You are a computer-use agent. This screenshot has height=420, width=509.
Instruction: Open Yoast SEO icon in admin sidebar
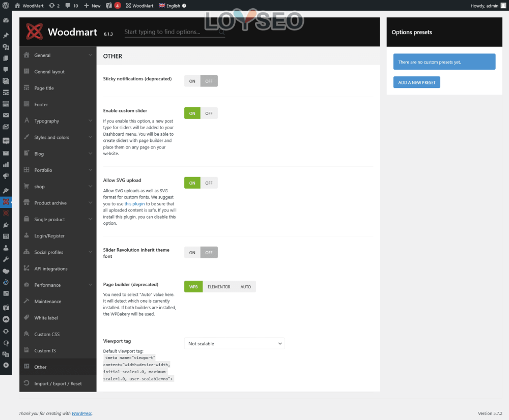click(x=6, y=308)
